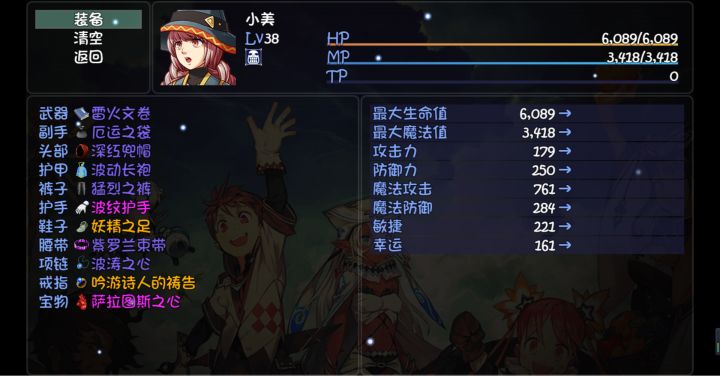
Task: Click the class emblem under Lv38
Action: (x=253, y=57)
